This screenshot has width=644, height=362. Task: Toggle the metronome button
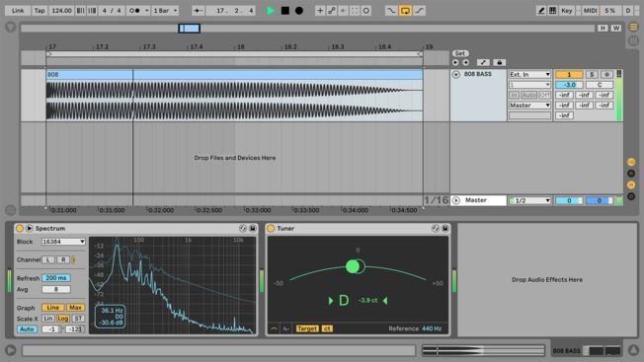134,11
